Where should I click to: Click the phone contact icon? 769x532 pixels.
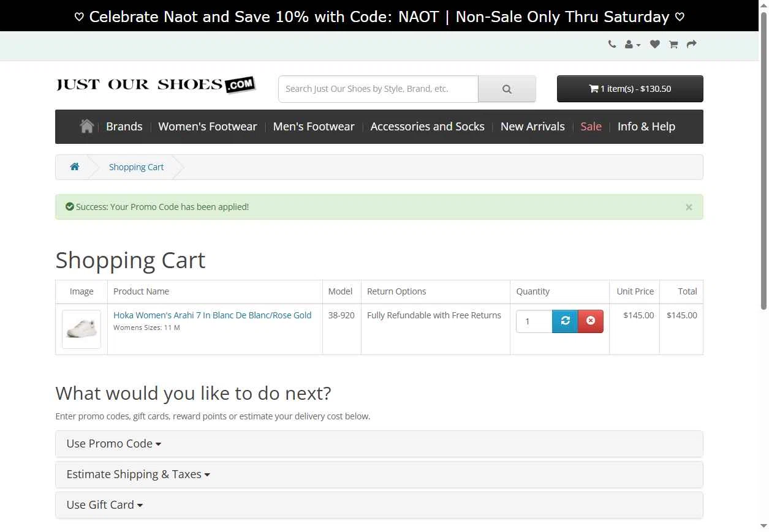[x=612, y=44]
